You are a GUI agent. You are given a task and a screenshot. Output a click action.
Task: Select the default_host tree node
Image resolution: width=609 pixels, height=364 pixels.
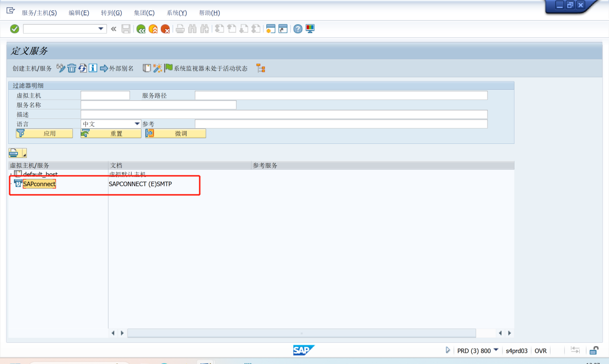40,175
